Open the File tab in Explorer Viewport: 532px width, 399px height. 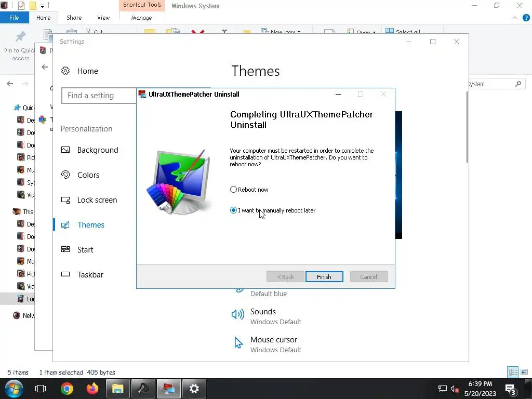pyautogui.click(x=14, y=18)
